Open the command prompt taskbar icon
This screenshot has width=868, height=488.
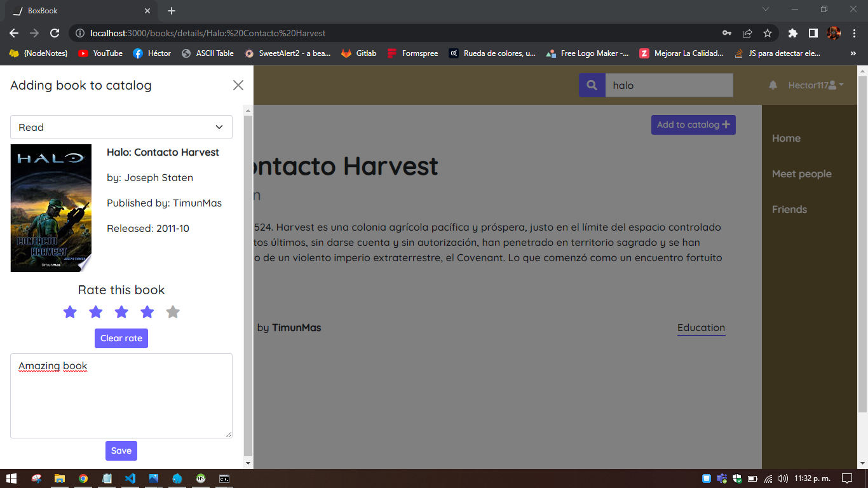tap(224, 478)
